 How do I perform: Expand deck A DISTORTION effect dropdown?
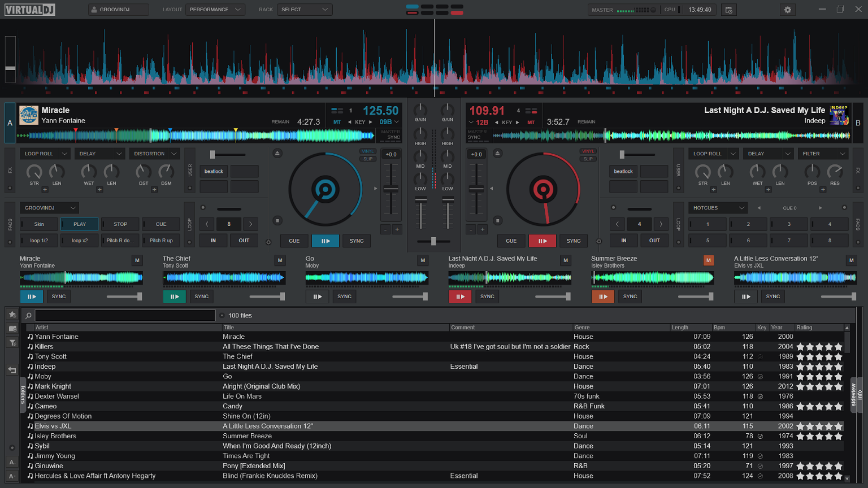click(155, 154)
